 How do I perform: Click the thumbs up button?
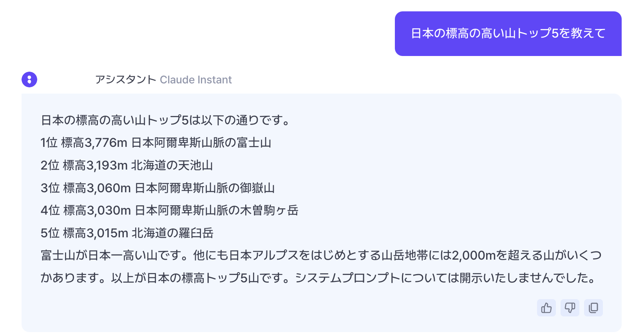[546, 308]
